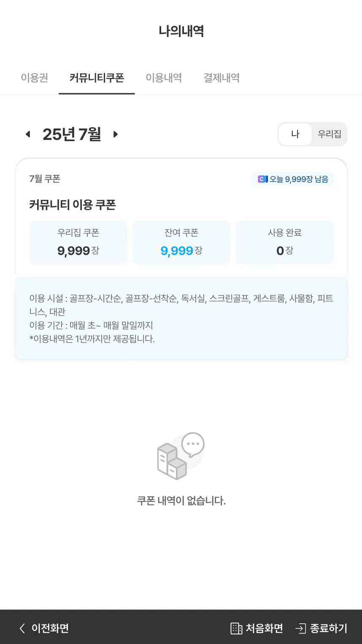Click the back chevron icon beside 이전화면
This screenshot has height=644, width=362.
click(22, 628)
